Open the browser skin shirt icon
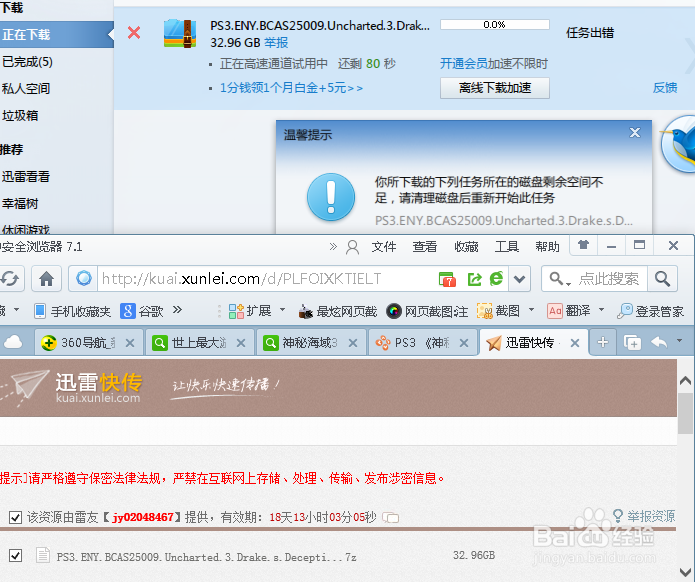The width and height of the screenshot is (695, 582). click(x=583, y=245)
